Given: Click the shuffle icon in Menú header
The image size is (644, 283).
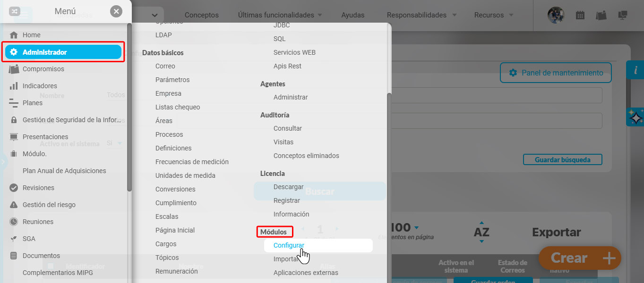Looking at the screenshot, I should (x=15, y=11).
